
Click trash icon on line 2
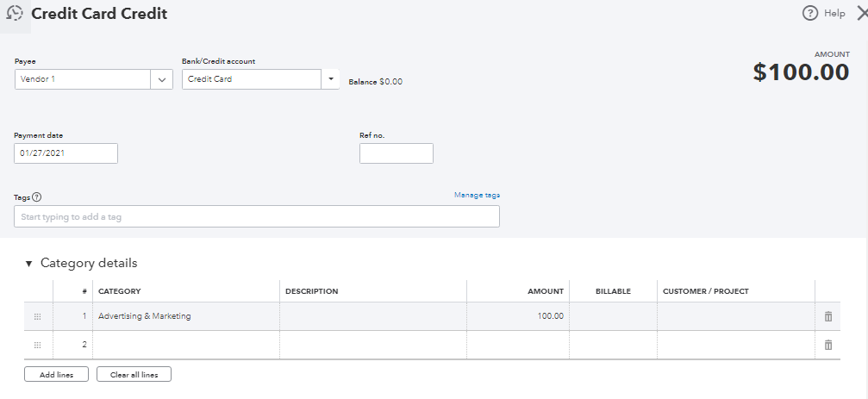point(828,345)
